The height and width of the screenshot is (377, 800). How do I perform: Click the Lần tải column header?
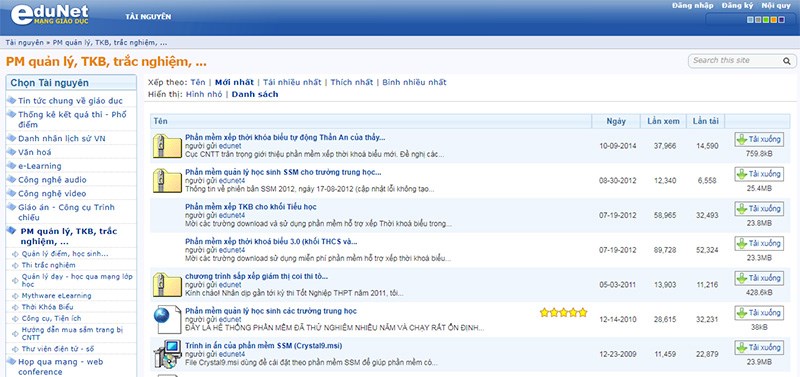[x=706, y=121]
